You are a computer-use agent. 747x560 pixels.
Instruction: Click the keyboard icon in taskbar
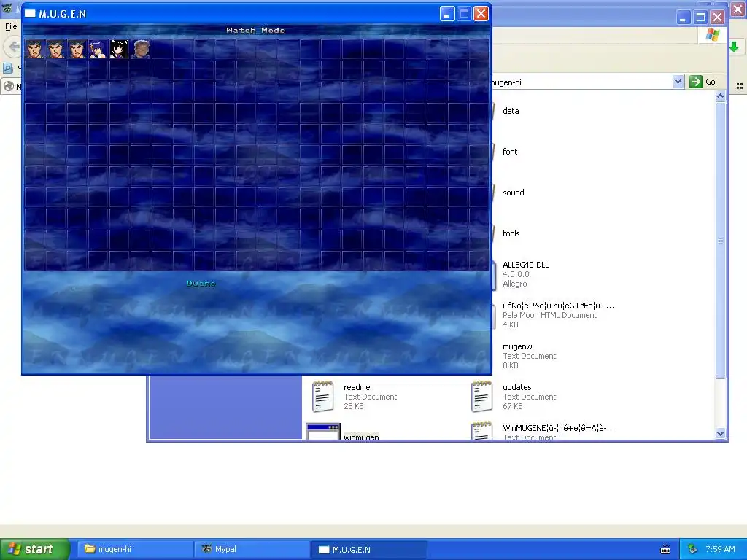click(x=665, y=550)
